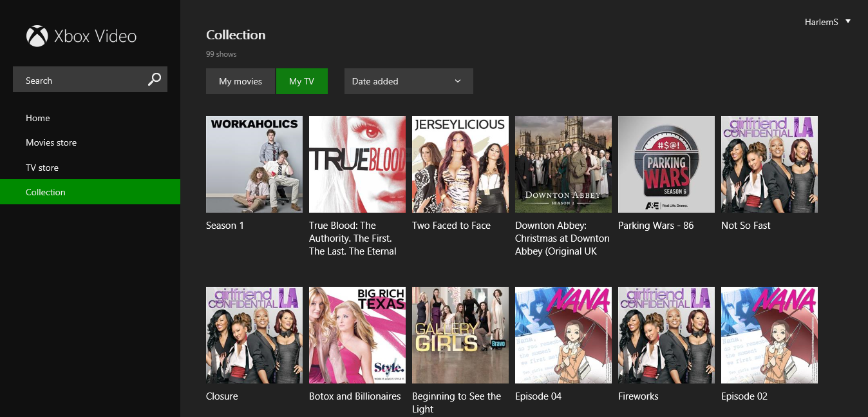Open the NANA poster above Episode 02

point(769,335)
